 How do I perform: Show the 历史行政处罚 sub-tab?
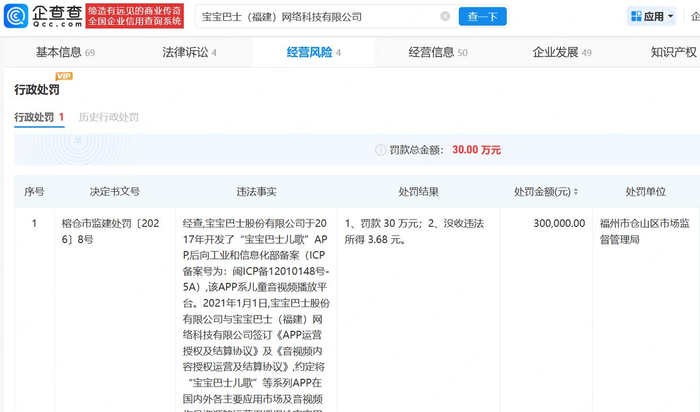pos(108,117)
